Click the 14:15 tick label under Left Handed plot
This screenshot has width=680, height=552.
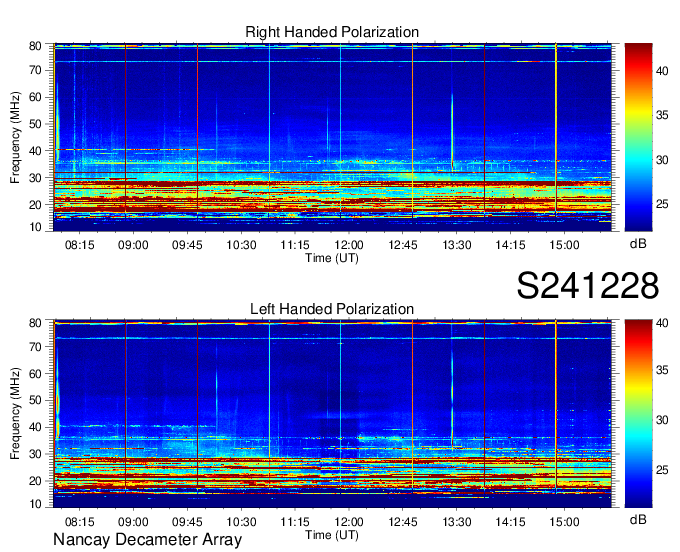tap(510, 522)
